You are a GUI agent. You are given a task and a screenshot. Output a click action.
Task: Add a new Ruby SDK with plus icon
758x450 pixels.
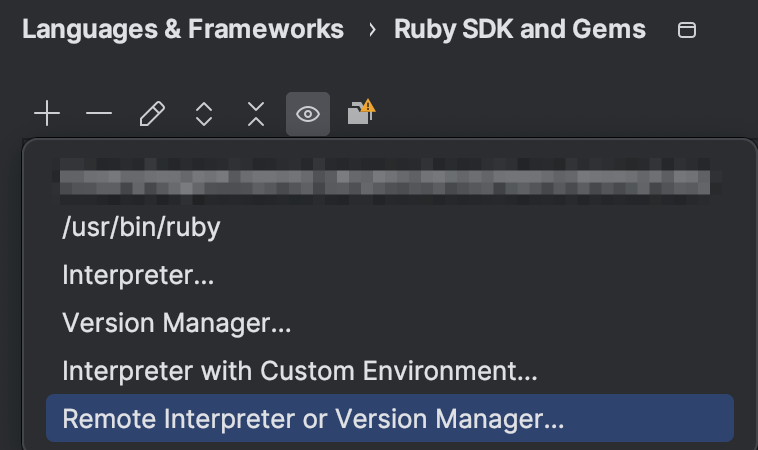coord(47,114)
